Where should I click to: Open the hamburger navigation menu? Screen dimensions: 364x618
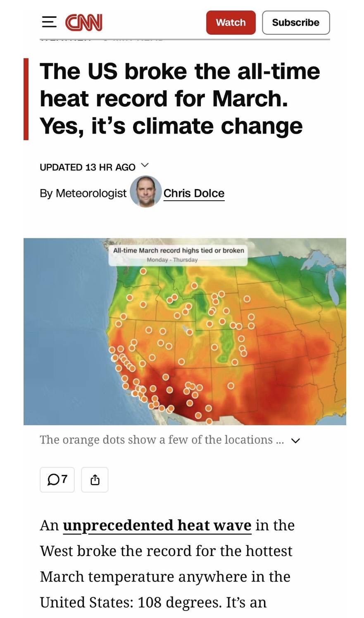tap(49, 22)
